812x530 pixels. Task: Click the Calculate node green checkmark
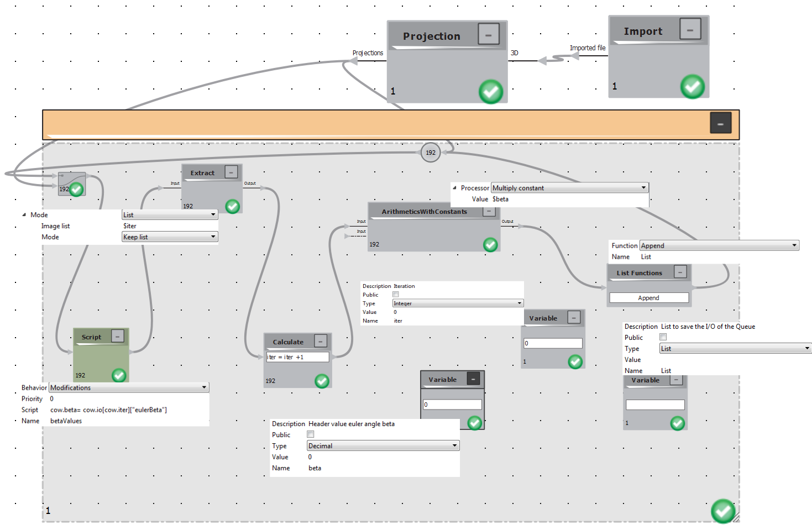click(x=322, y=380)
